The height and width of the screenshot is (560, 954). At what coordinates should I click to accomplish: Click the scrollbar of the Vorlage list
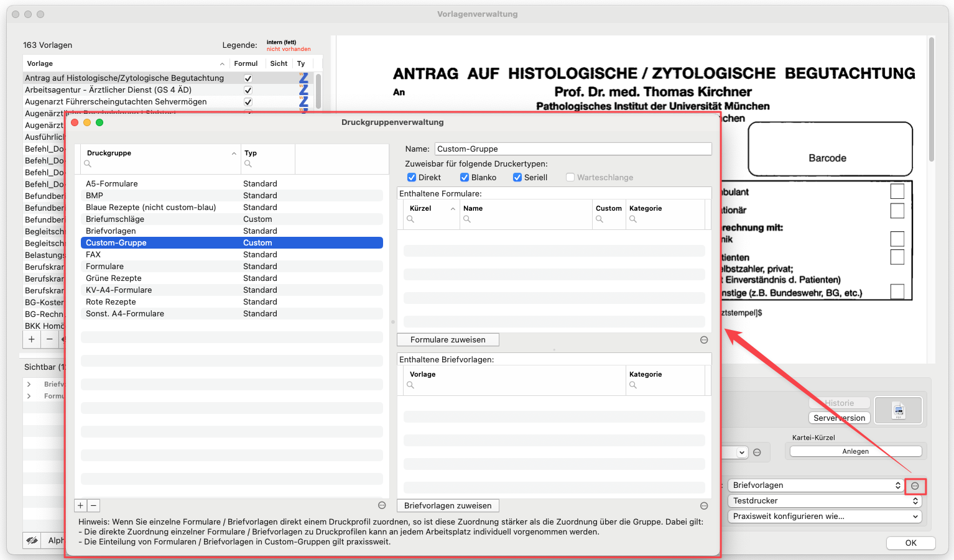pyautogui.click(x=318, y=91)
